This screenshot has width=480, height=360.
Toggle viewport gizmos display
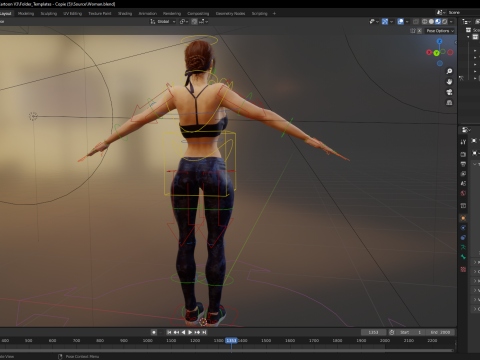click(x=385, y=21)
